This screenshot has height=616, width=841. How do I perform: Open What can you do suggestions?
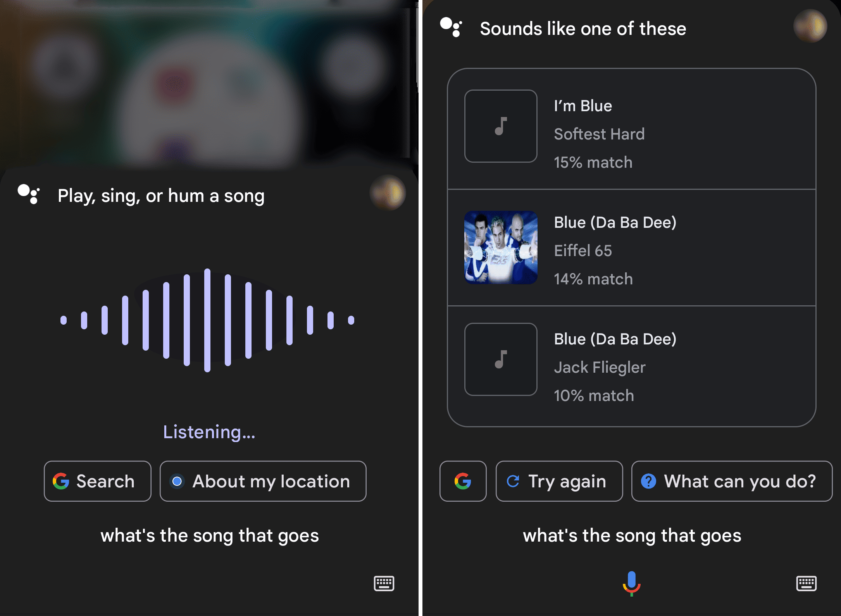[x=732, y=481]
